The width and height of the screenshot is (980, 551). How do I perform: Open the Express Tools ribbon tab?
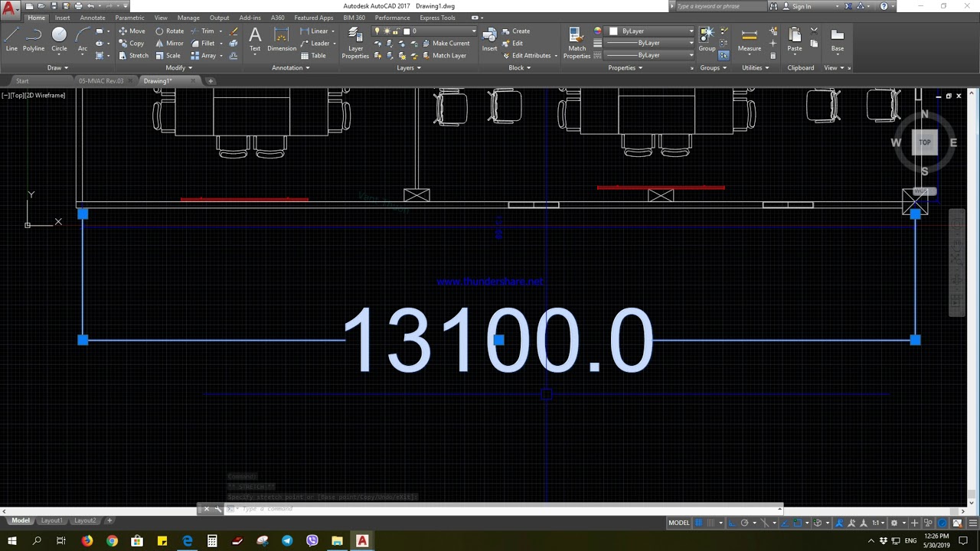coord(437,18)
